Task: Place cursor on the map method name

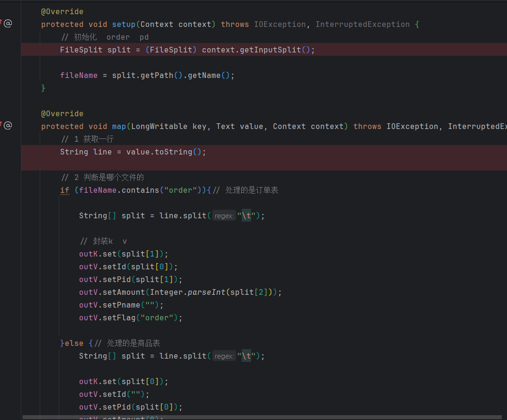Action: coord(119,127)
